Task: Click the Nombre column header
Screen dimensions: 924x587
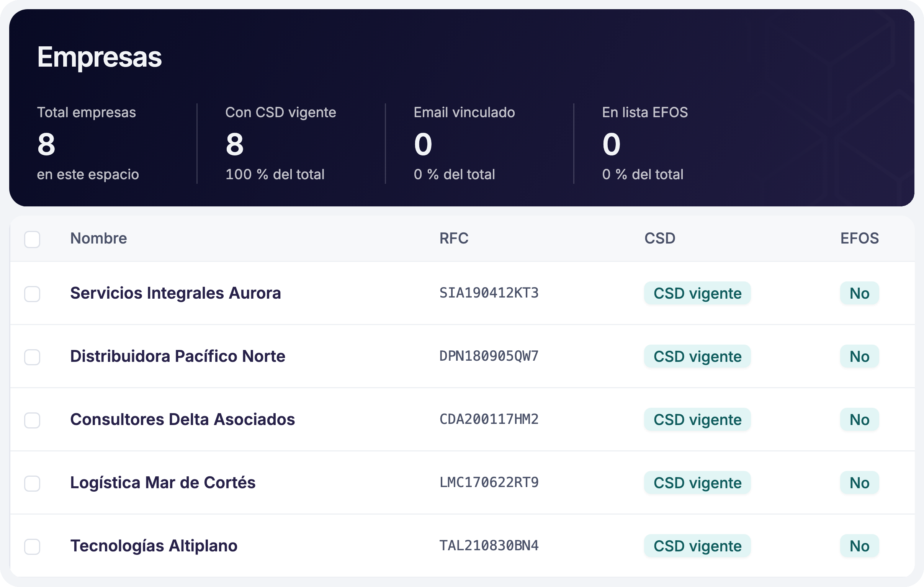Action: (x=99, y=239)
